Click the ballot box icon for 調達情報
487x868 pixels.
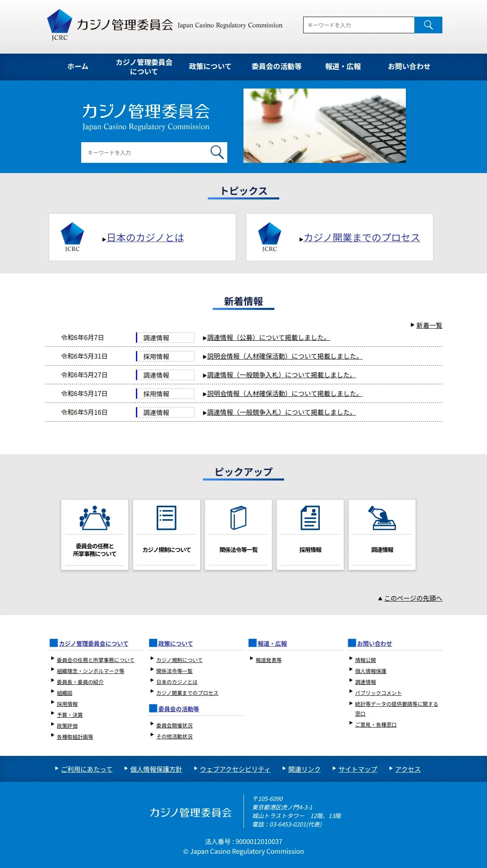[382, 517]
